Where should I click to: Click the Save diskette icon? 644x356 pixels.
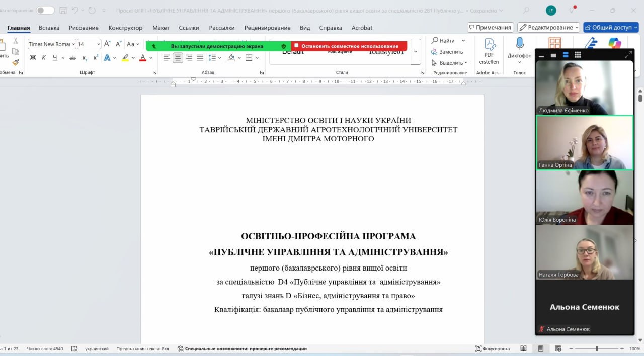[63, 10]
